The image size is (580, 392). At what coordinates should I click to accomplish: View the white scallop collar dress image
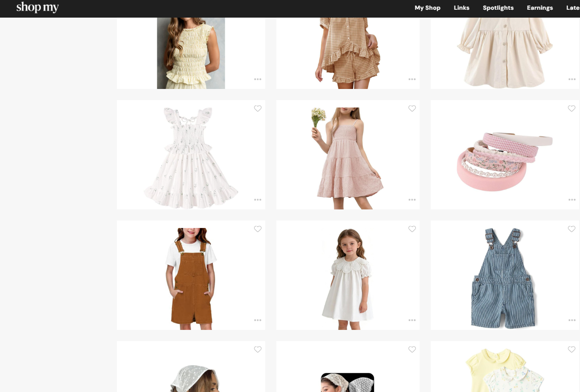tap(348, 278)
